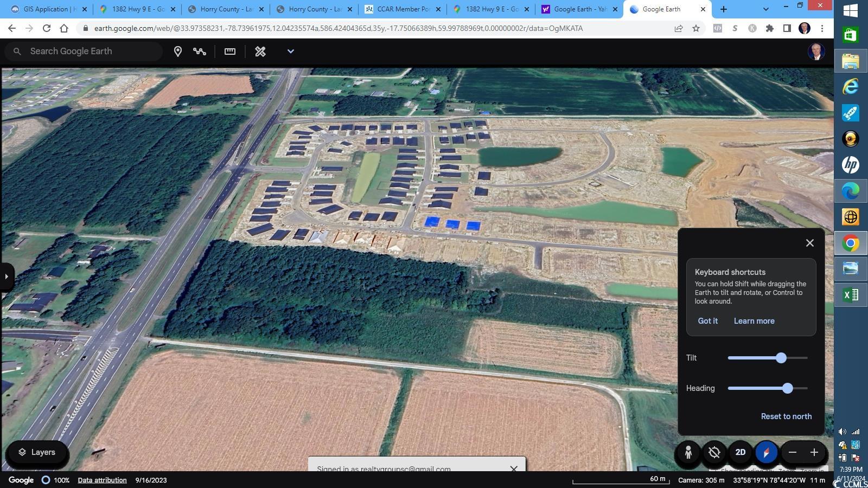Zoom out with the minus button

(x=793, y=452)
